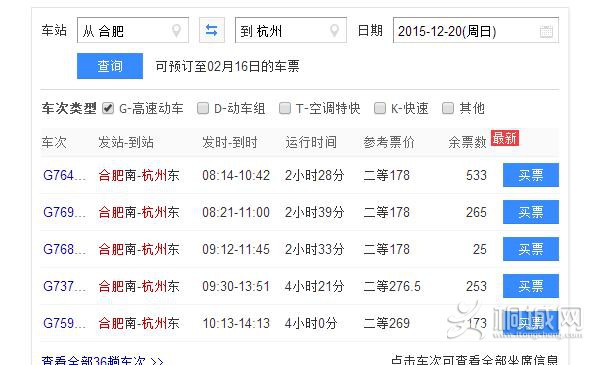Click 合肥南-杭州东 in G737 row
Image resolution: width=613 pixels, height=365 pixels.
(x=139, y=286)
